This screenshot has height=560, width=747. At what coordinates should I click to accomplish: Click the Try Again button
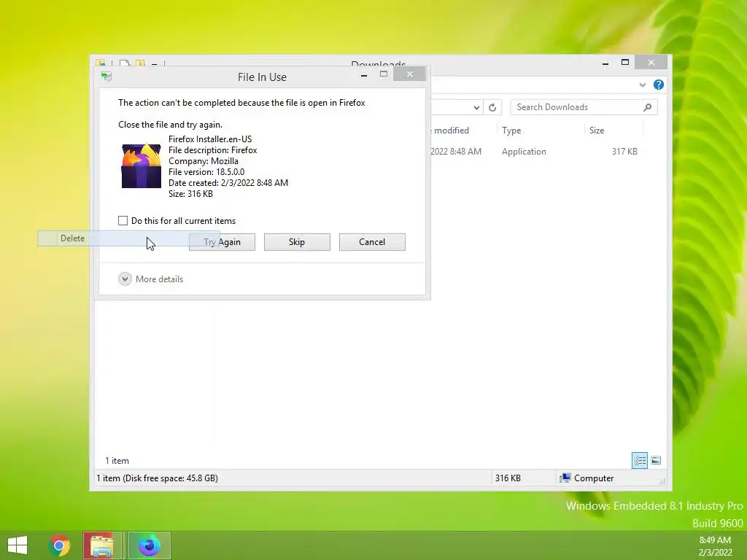coord(222,242)
